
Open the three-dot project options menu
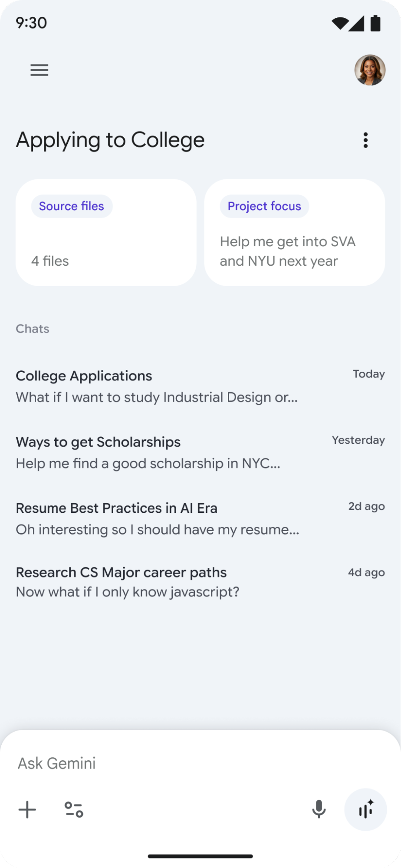pos(365,140)
